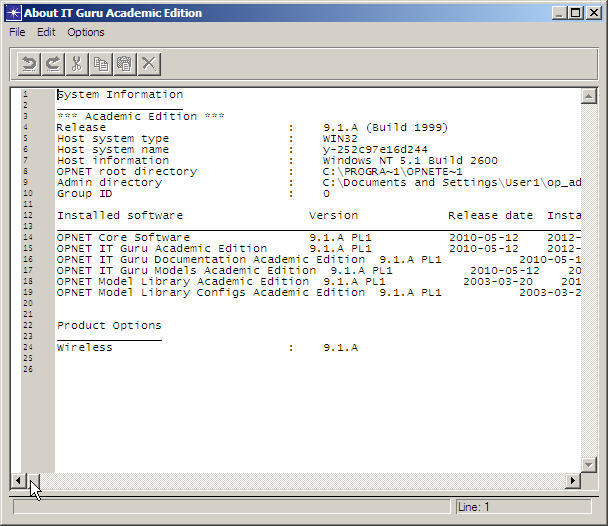
Task: Click 'OPNET Model Library Configs Academic Edition' text
Action: 211,292
